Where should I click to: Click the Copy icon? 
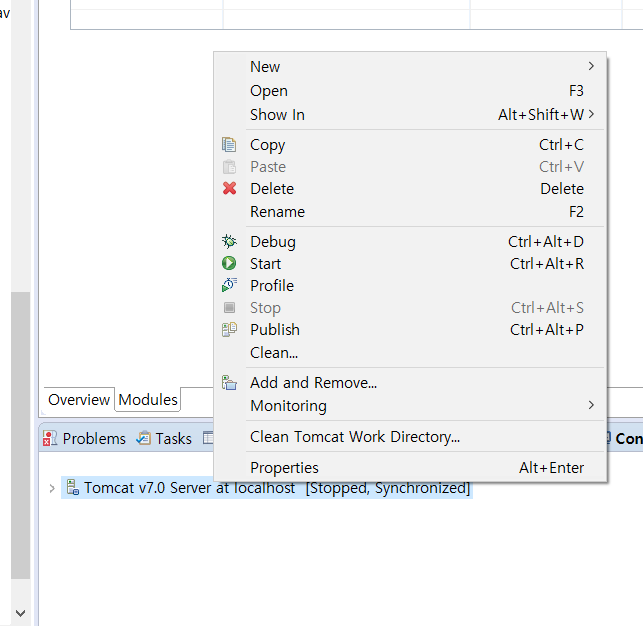[x=229, y=145]
